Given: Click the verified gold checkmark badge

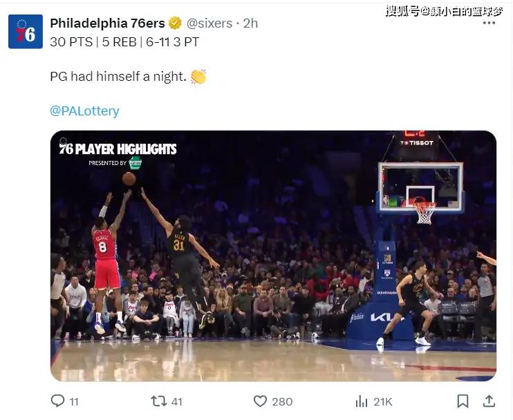Looking at the screenshot, I should point(175,23).
